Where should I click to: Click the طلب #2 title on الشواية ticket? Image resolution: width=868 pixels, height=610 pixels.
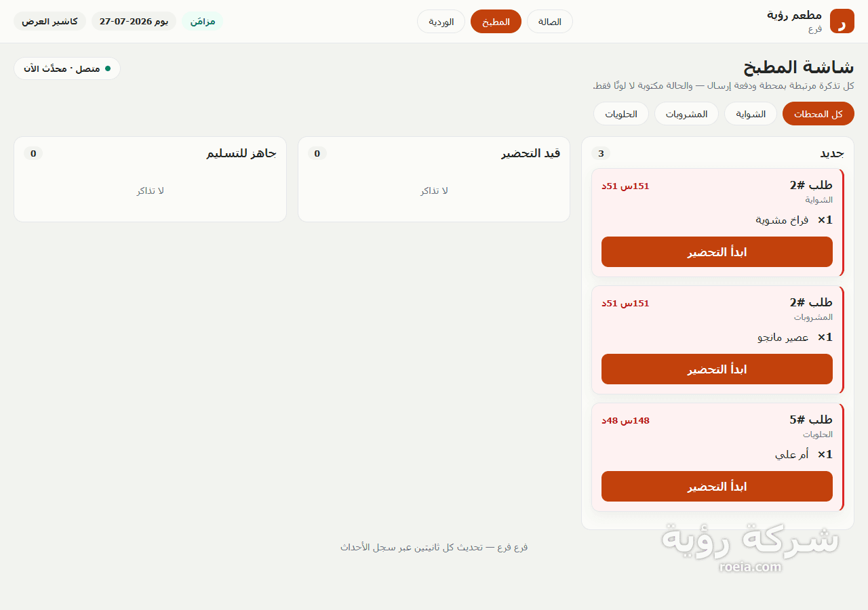tap(811, 185)
